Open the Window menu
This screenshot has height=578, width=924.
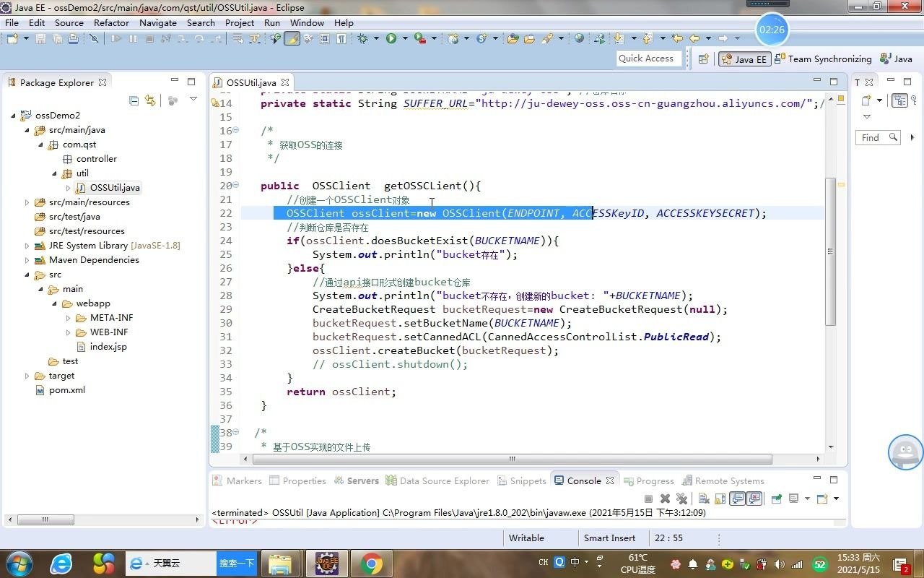(307, 22)
